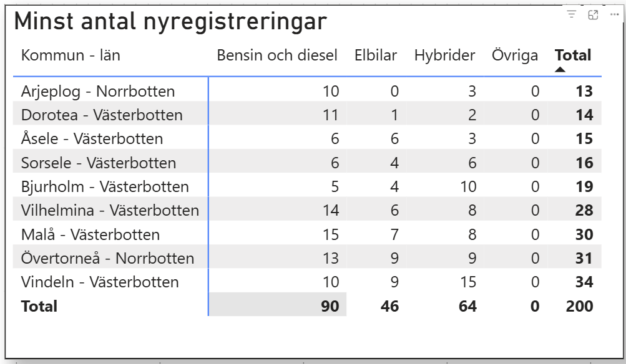
Task: Open the visual filters icon
Action: (x=571, y=15)
